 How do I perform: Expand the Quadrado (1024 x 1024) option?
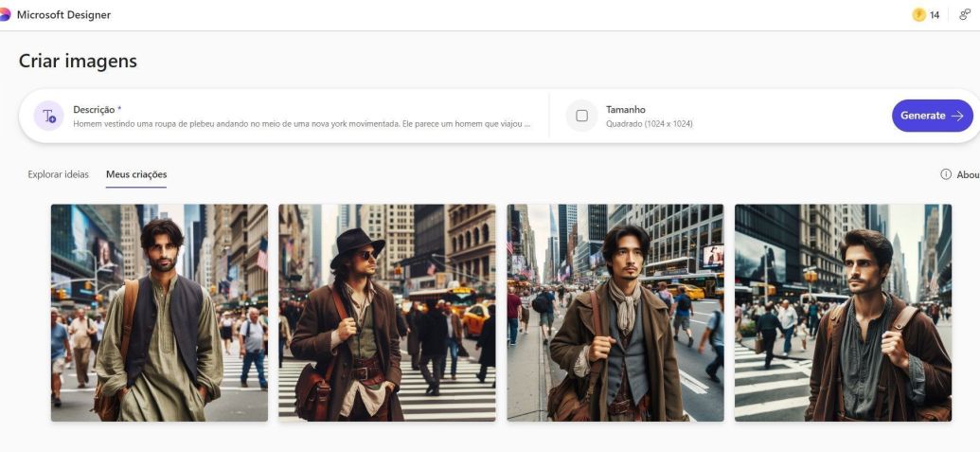[650, 124]
